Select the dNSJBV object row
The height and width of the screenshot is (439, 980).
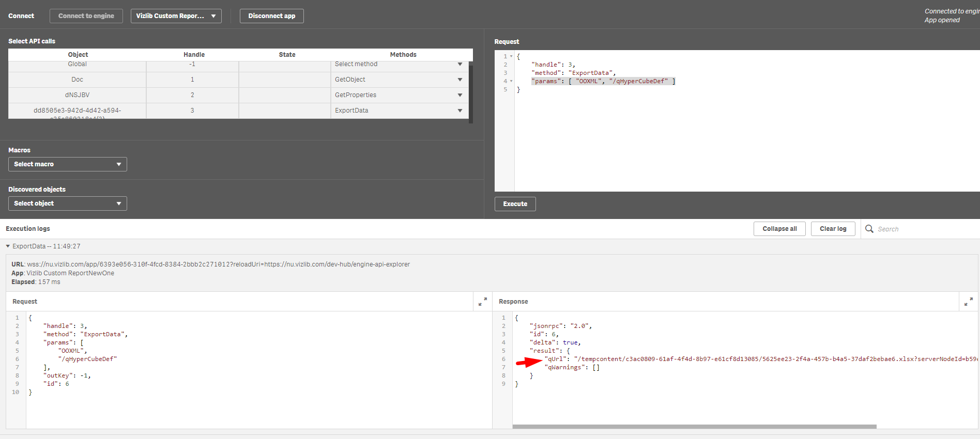(x=78, y=95)
